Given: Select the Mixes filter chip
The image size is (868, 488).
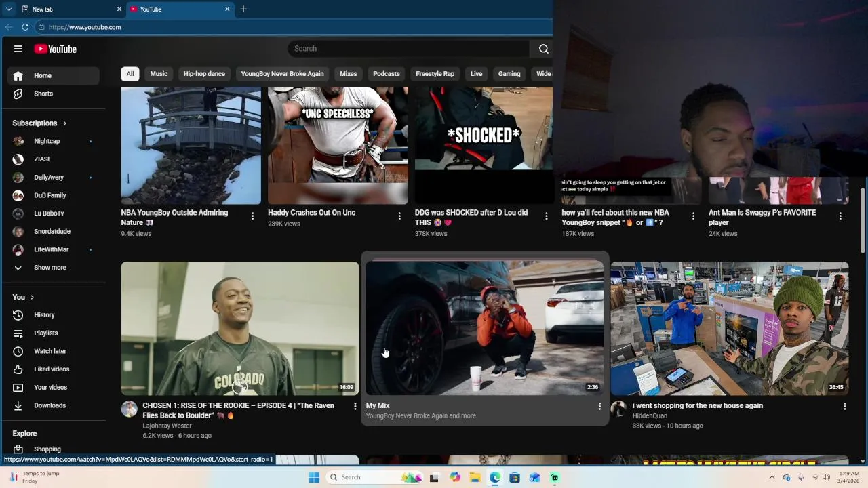Looking at the screenshot, I should tap(349, 74).
